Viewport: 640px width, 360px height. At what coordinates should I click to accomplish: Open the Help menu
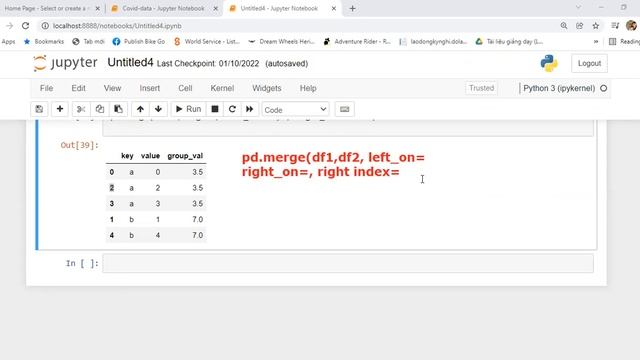[308, 88]
